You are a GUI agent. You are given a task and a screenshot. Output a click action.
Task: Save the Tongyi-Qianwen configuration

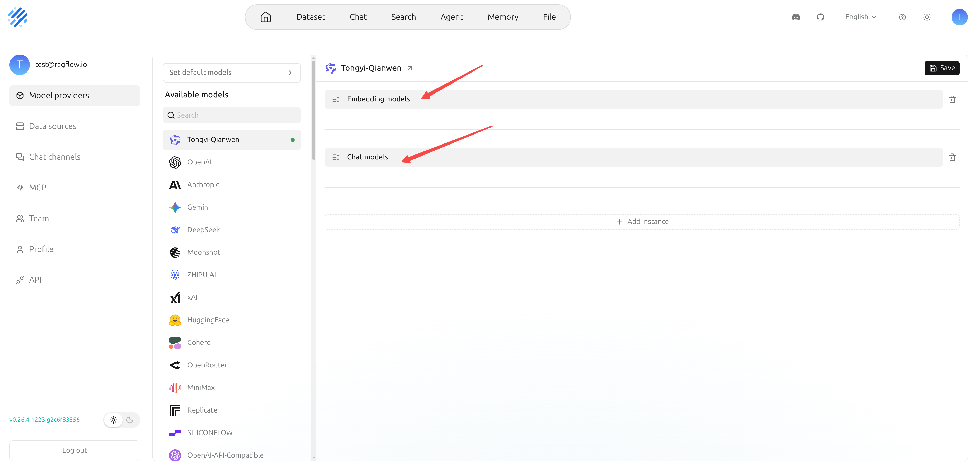pos(942,68)
